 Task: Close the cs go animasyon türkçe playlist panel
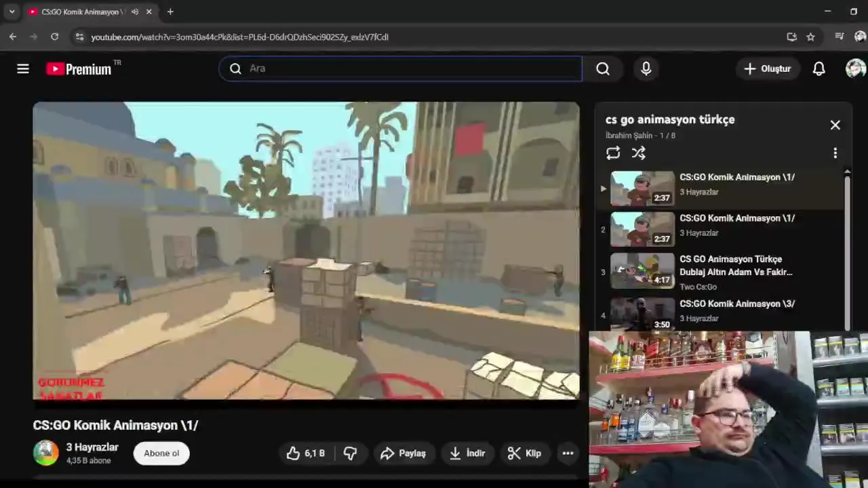[835, 125]
